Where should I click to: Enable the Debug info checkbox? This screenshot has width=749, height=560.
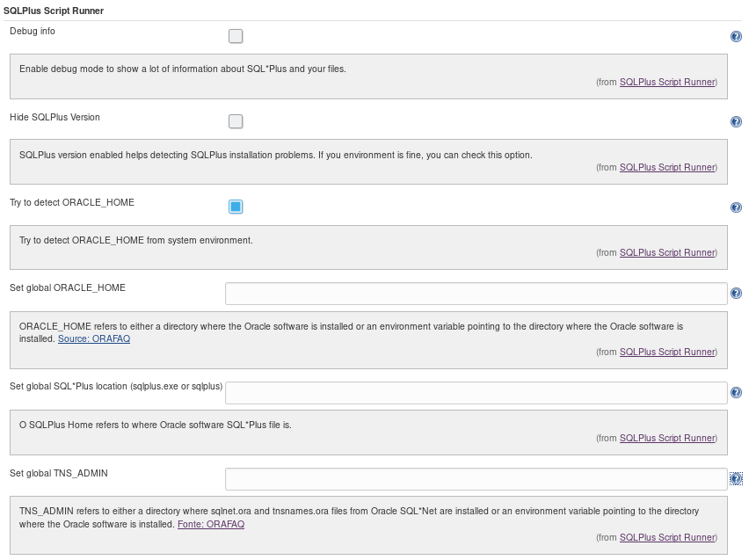click(236, 36)
